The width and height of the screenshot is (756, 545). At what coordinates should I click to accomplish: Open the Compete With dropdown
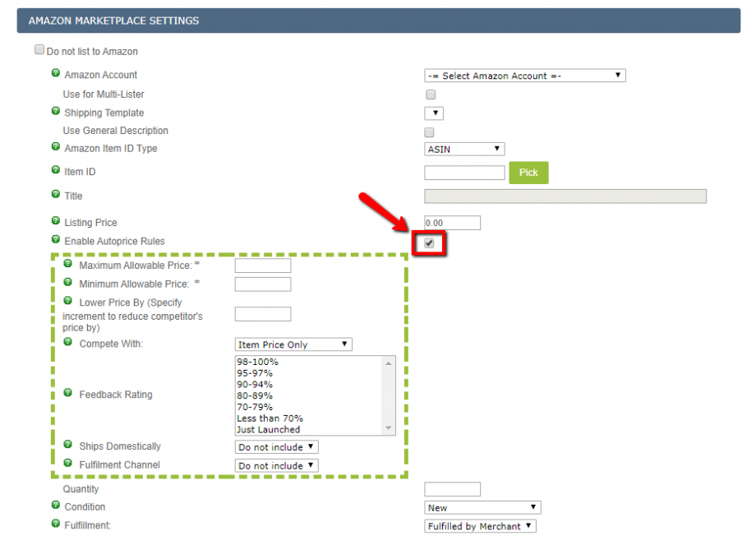[293, 344]
